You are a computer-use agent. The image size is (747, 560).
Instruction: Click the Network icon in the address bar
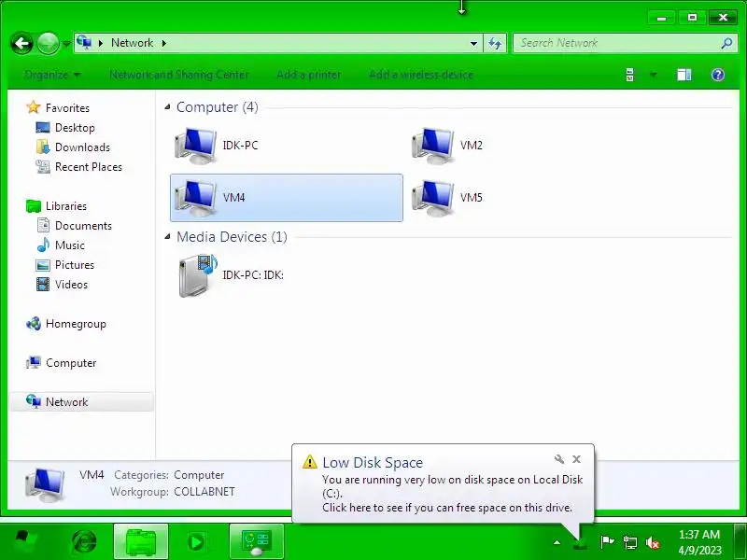[x=84, y=42]
